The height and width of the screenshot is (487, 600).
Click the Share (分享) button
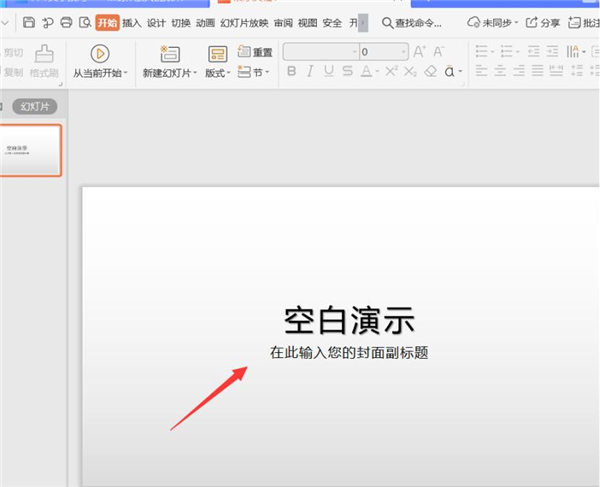click(542, 22)
